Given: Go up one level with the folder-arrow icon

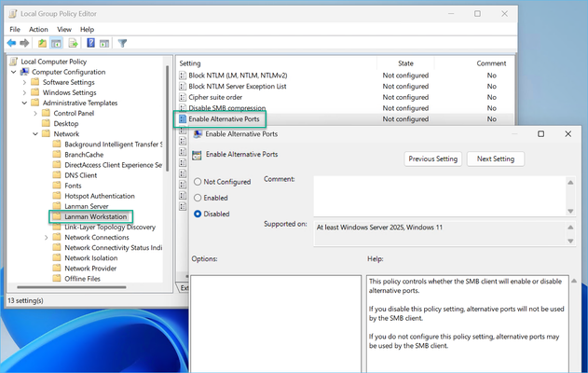Looking at the screenshot, I should coord(42,43).
